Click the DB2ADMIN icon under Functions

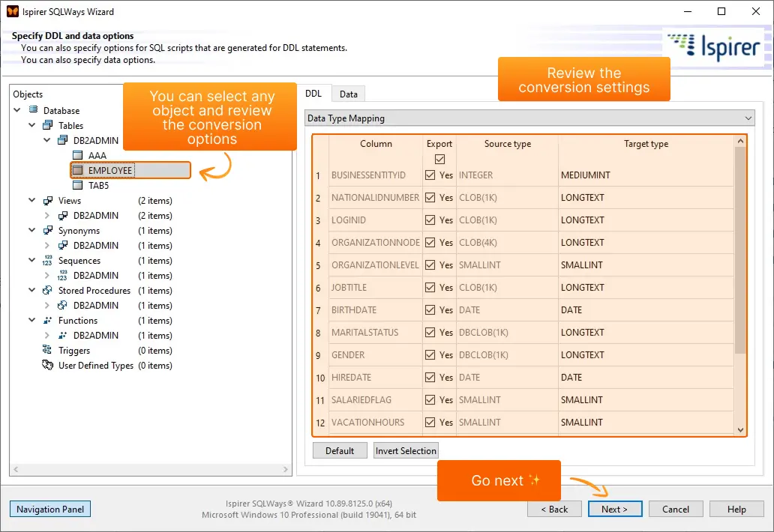point(63,335)
